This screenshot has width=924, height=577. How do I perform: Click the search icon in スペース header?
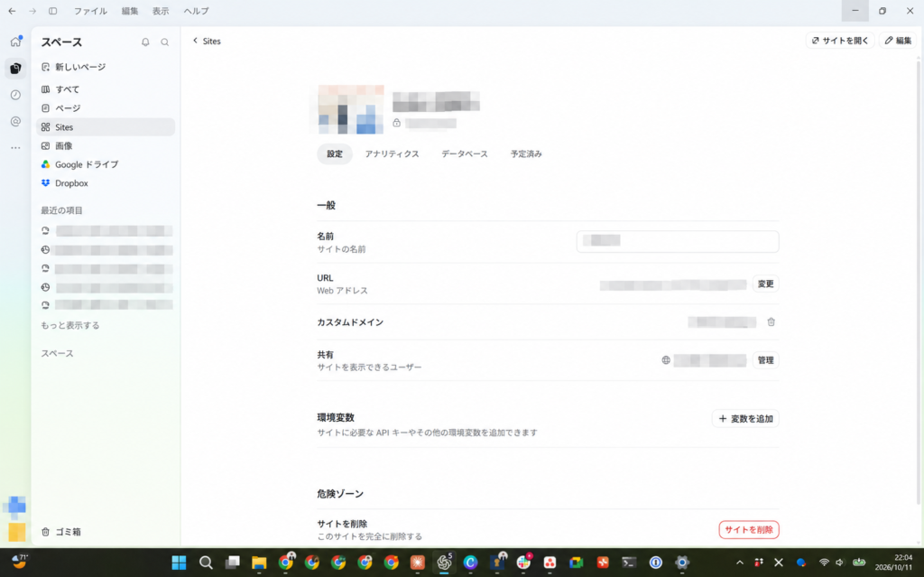[165, 42]
